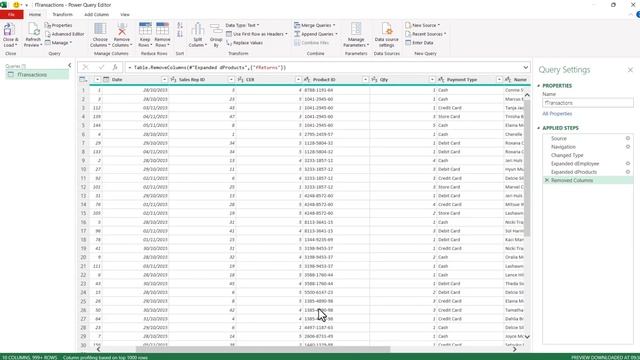
Task: Sort ascending using ribbon icon
Action: [x=180, y=25]
